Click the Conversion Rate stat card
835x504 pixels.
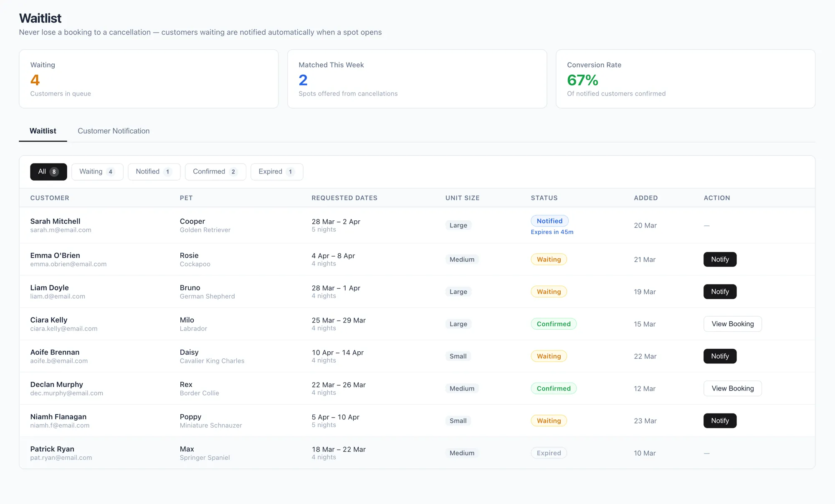pos(685,79)
